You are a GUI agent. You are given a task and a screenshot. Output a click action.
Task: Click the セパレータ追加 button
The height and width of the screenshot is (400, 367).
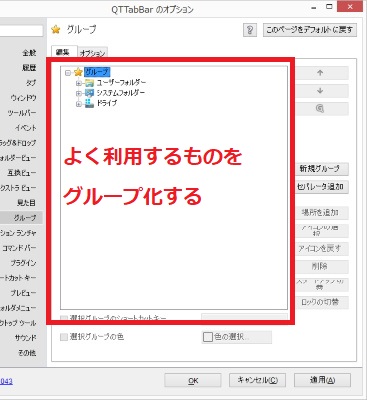click(322, 187)
